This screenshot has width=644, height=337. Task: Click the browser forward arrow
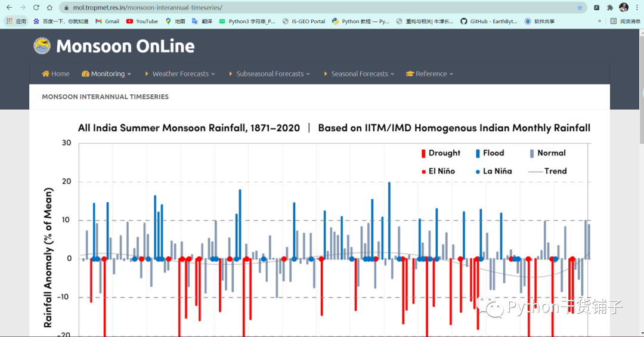[x=23, y=7]
